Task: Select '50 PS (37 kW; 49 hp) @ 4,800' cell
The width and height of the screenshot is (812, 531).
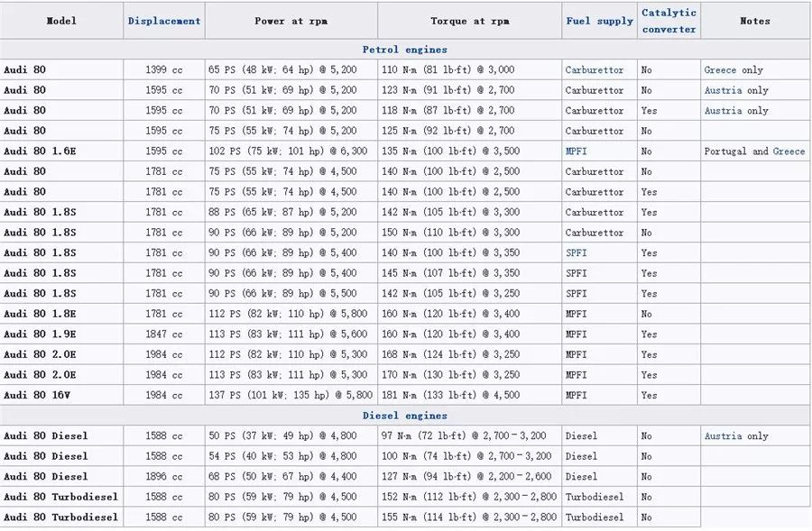Action: tap(291, 435)
